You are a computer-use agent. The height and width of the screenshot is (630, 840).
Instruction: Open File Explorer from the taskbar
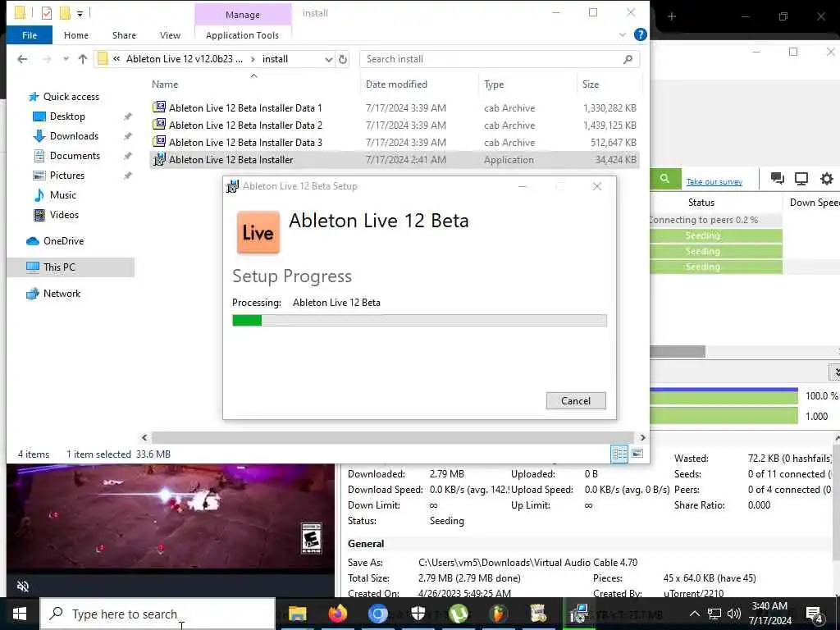(297, 614)
